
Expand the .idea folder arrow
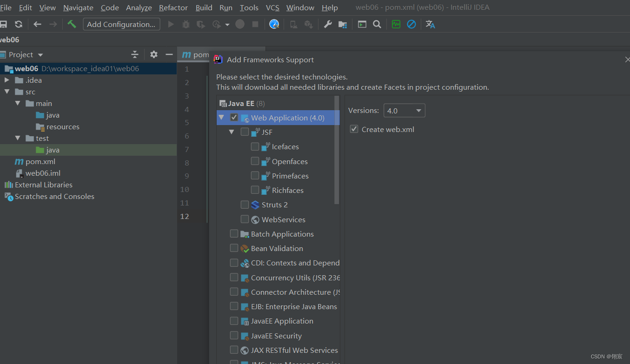[x=7, y=80]
